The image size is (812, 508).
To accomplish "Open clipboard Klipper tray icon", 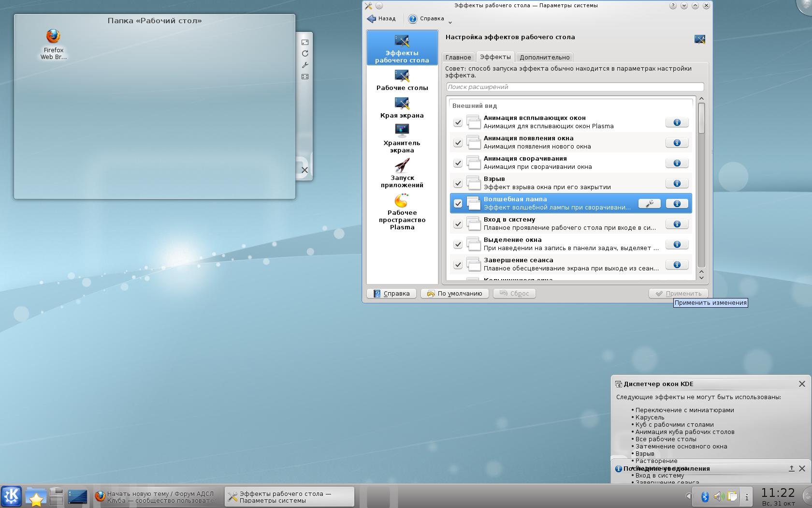I will pyautogui.click(x=733, y=496).
